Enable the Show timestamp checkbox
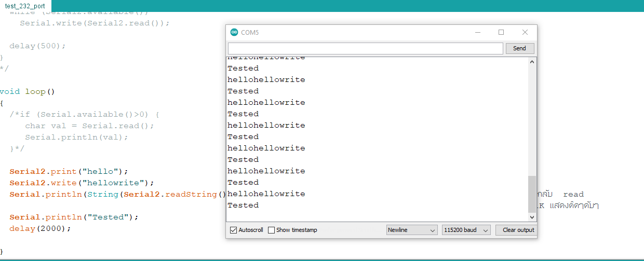 pyautogui.click(x=271, y=230)
